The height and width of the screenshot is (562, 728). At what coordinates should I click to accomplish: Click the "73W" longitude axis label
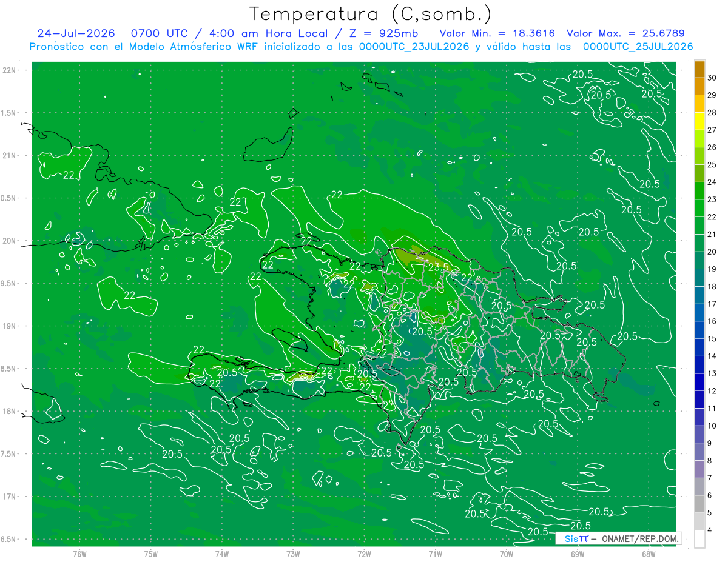click(x=293, y=554)
